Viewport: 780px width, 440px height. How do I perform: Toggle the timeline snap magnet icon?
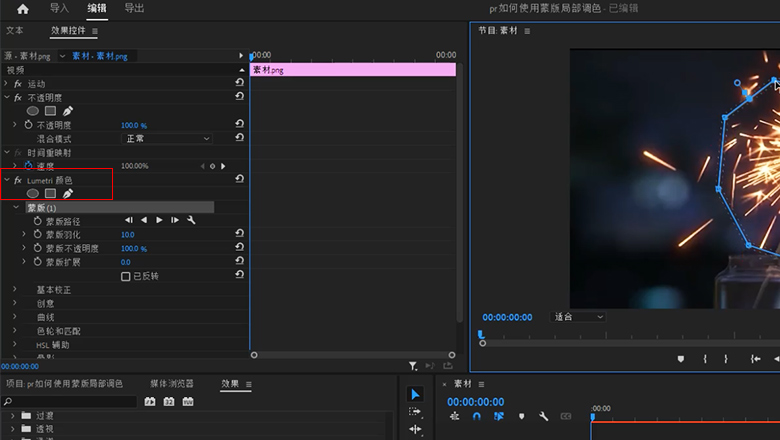click(x=477, y=416)
